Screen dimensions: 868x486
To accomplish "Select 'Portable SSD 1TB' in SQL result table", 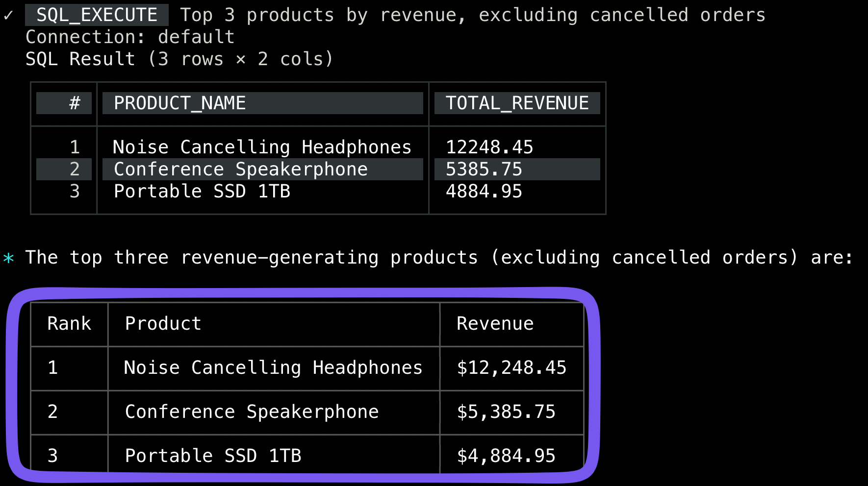I will point(202,191).
